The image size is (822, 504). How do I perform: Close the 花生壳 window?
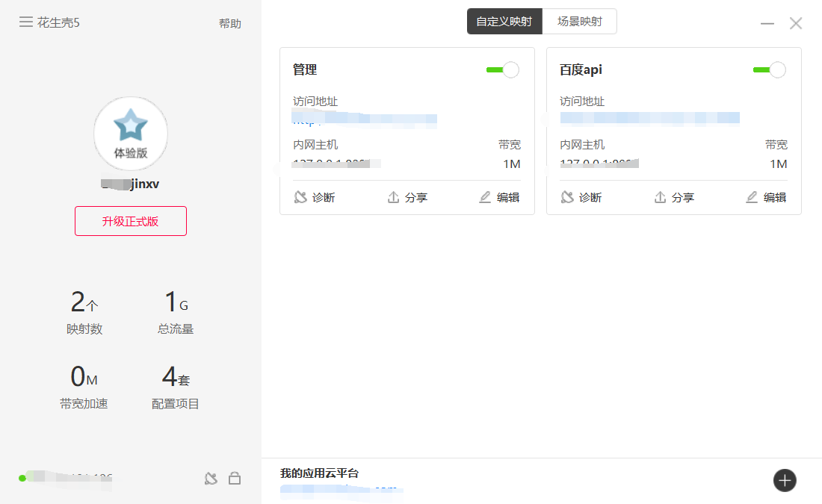pos(796,23)
